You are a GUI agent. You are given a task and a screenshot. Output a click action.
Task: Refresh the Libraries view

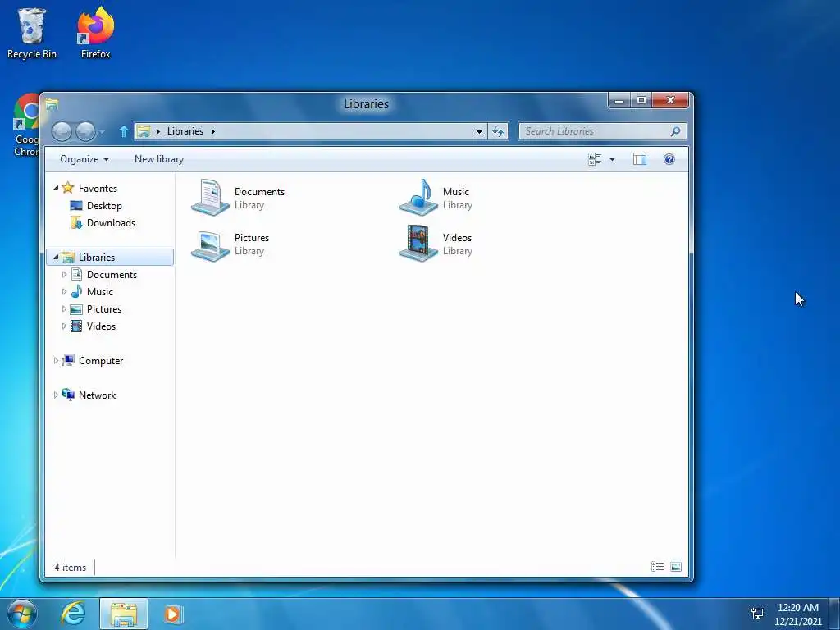tap(498, 132)
